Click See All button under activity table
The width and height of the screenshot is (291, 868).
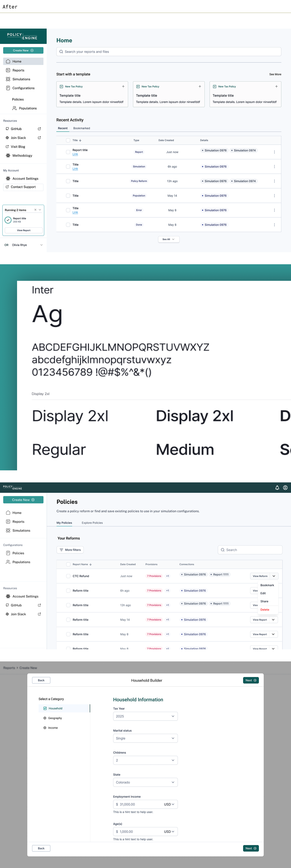tap(169, 239)
